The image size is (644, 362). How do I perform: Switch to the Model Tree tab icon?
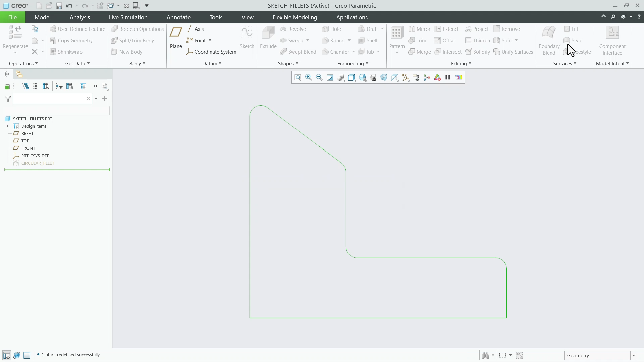(x=7, y=74)
